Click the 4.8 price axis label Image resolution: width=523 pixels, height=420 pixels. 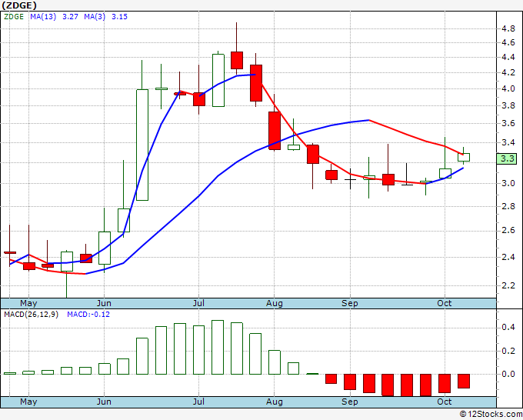508,28
